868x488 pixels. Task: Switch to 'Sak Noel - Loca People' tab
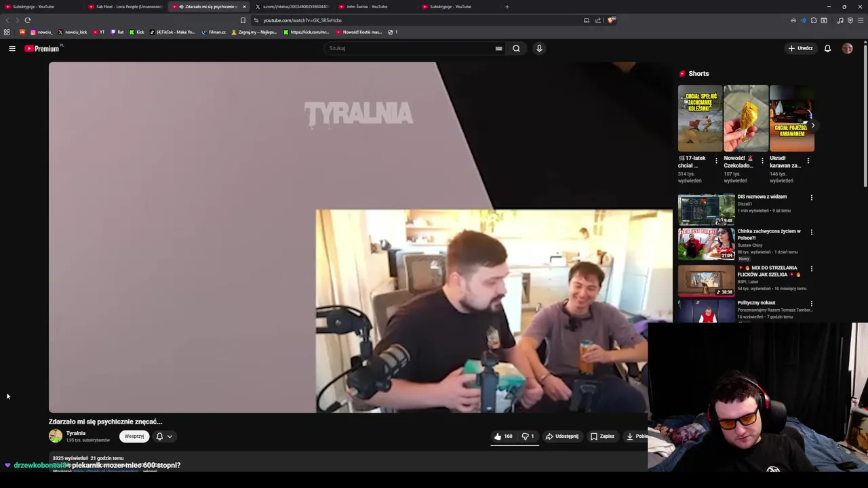pos(125,7)
